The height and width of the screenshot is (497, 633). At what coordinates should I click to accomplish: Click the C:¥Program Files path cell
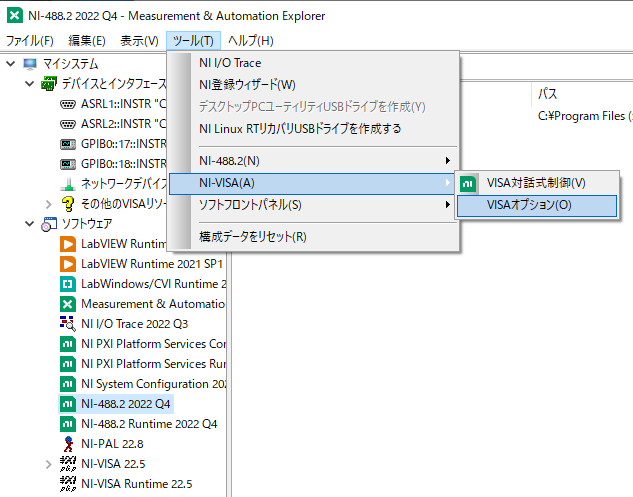585,116
